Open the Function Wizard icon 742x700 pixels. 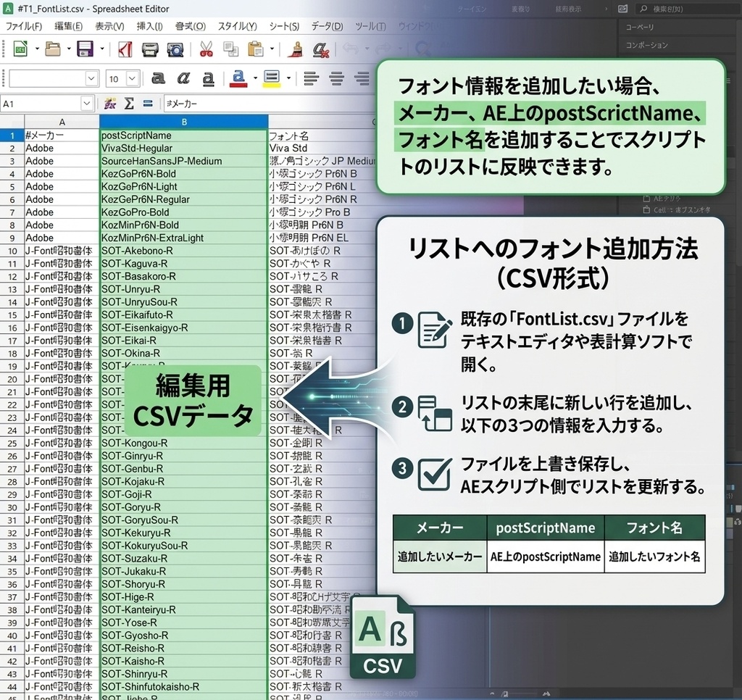110,103
